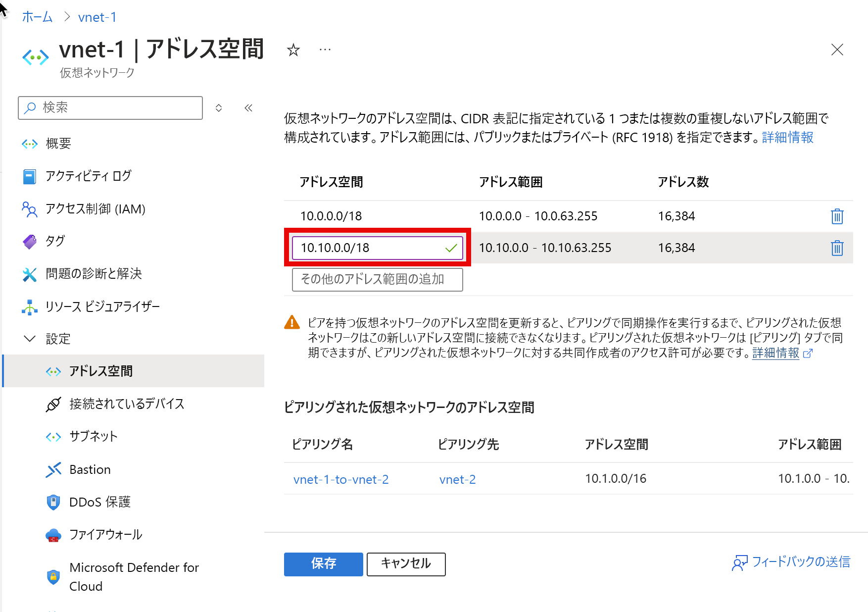Open the ファイアウォール settings

click(x=106, y=534)
